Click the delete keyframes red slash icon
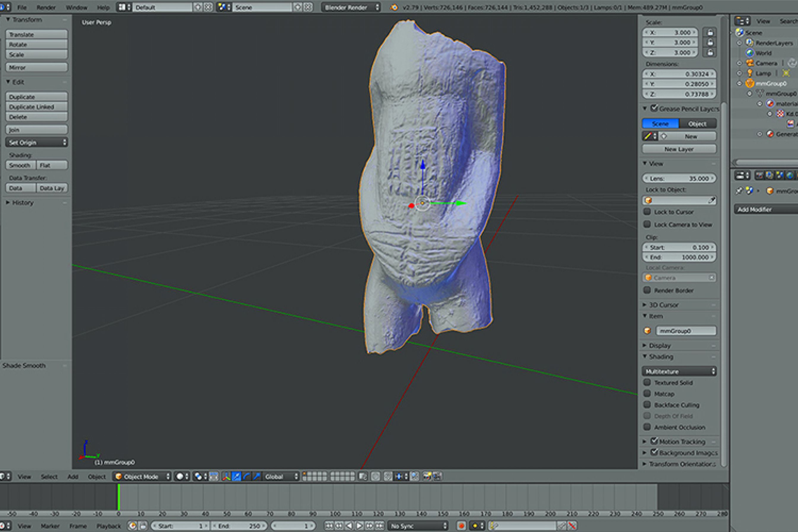The image size is (798, 532). pos(572,526)
